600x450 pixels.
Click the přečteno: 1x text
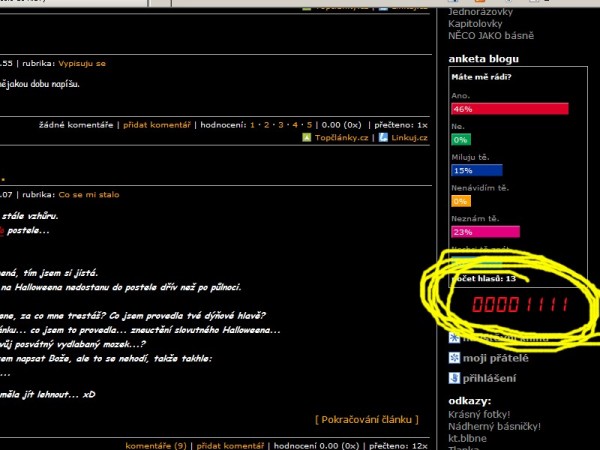(x=401, y=125)
